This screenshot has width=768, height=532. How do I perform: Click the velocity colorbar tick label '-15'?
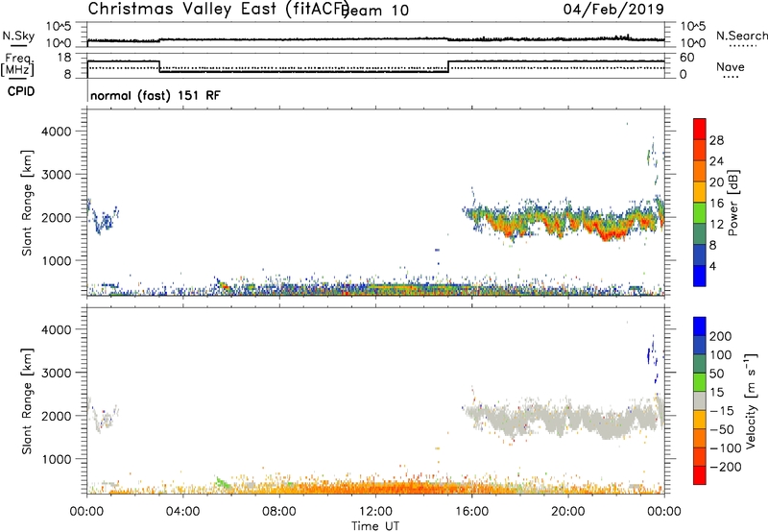722,410
